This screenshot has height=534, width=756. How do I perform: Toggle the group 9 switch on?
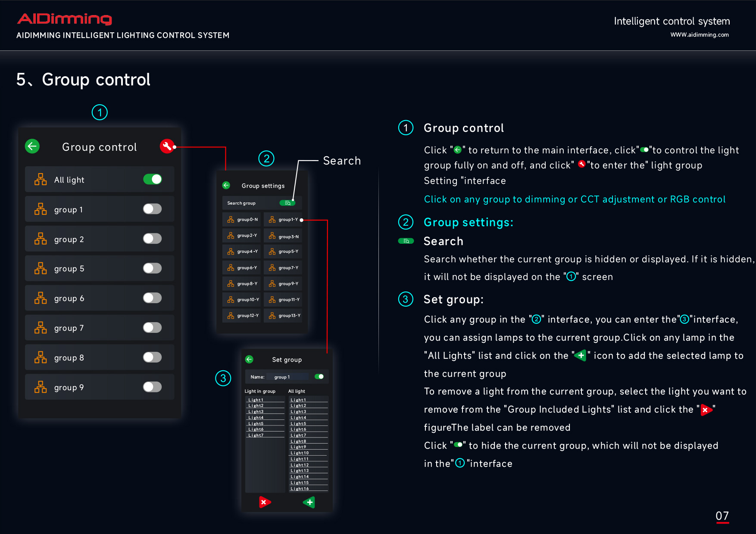tap(153, 387)
